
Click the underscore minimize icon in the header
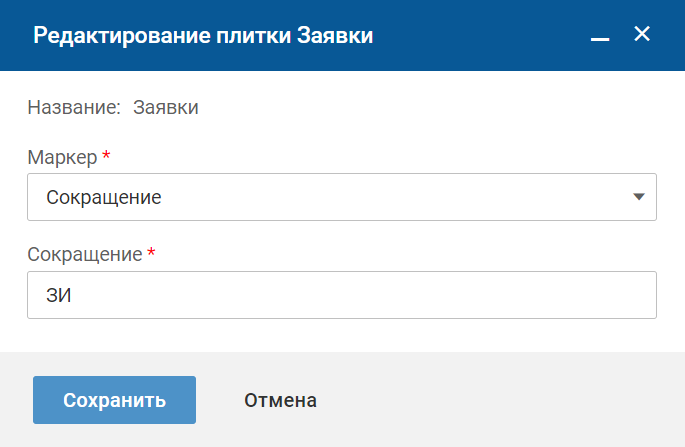tap(600, 37)
